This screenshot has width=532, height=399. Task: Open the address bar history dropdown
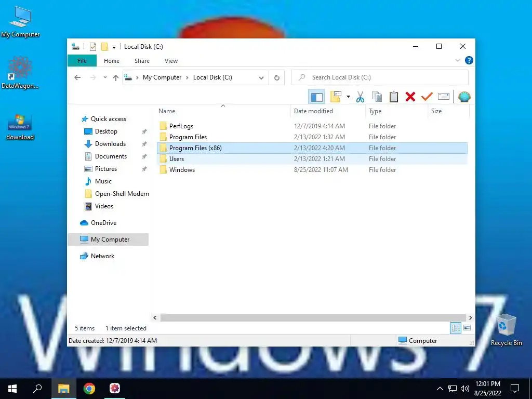(261, 78)
